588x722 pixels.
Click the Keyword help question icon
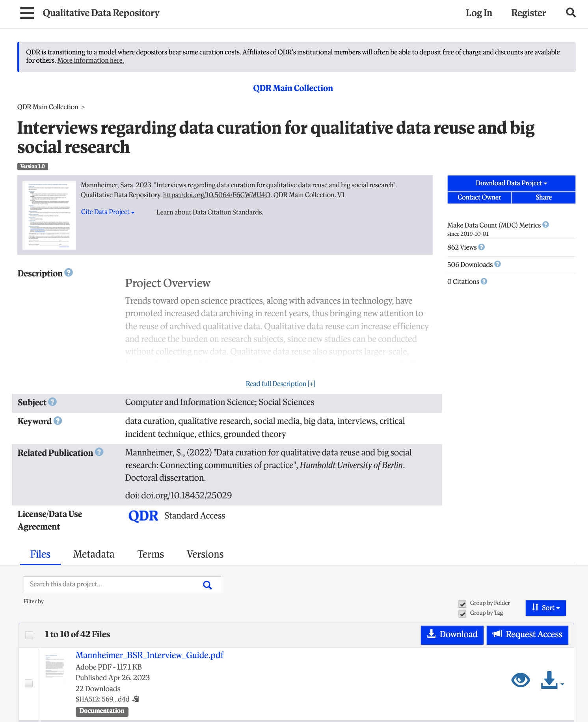pos(58,421)
